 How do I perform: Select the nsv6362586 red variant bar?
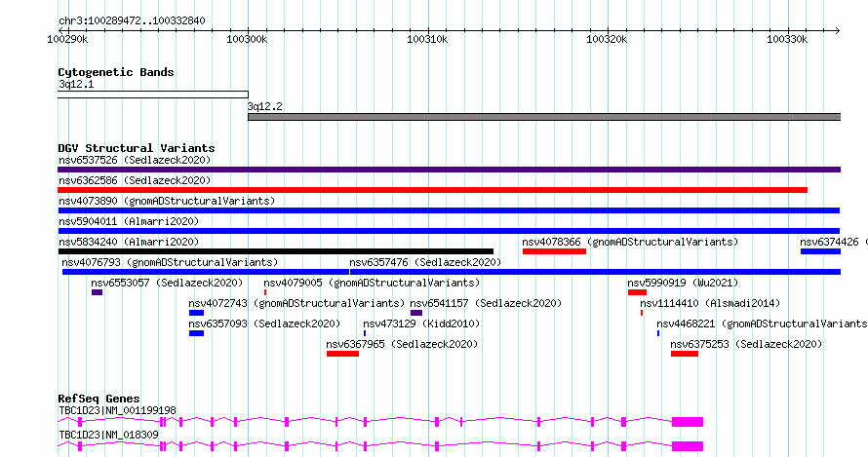432,190
